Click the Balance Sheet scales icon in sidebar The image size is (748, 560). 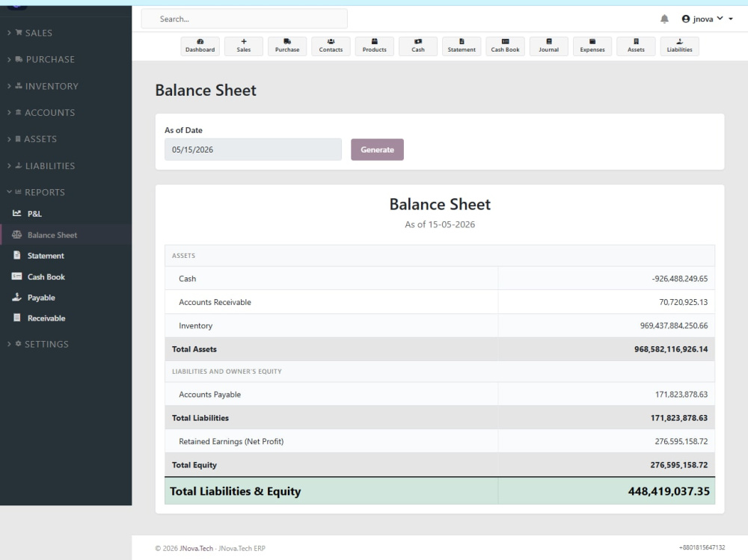(16, 235)
